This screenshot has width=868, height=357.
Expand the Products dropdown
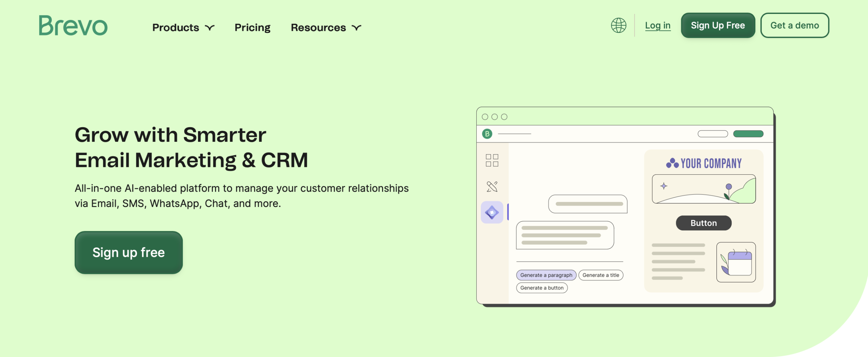coord(183,27)
